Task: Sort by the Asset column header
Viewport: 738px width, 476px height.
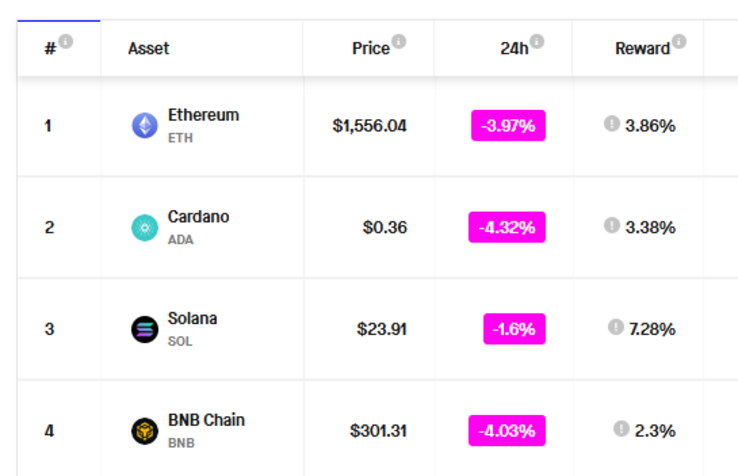Action: pyautogui.click(x=149, y=48)
